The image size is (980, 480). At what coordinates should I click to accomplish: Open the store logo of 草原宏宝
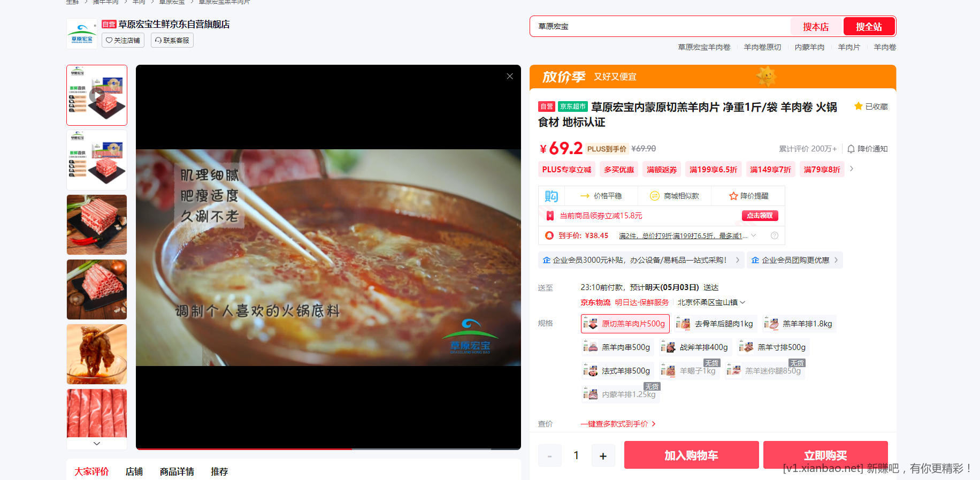point(82,34)
